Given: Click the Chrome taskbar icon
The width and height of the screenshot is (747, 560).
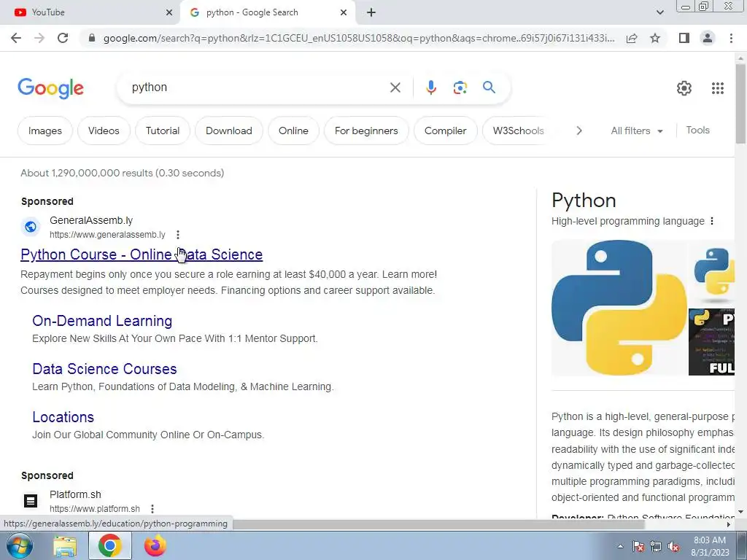Looking at the screenshot, I should pos(110,545).
